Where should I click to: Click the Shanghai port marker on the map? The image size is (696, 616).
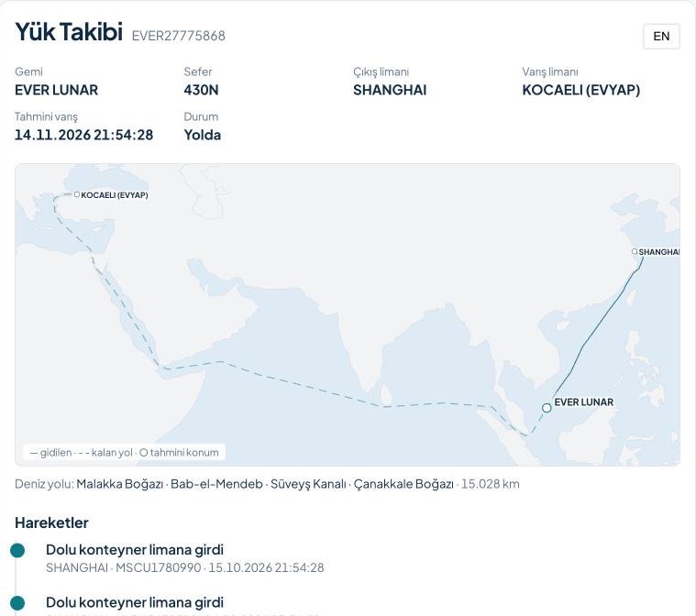(x=635, y=252)
